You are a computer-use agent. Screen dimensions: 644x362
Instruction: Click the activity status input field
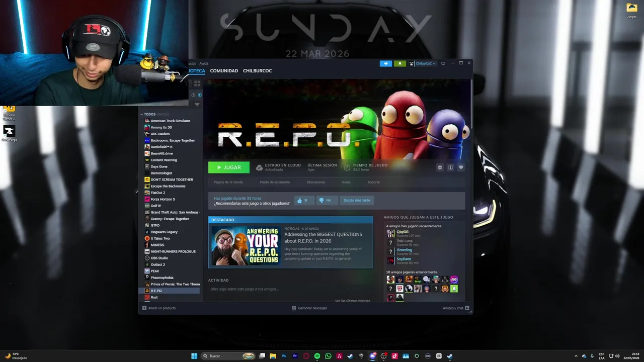click(291, 289)
